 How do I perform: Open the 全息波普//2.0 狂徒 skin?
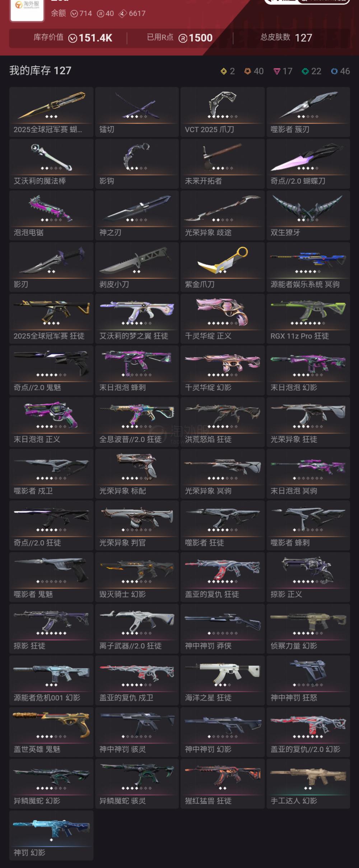point(137,422)
